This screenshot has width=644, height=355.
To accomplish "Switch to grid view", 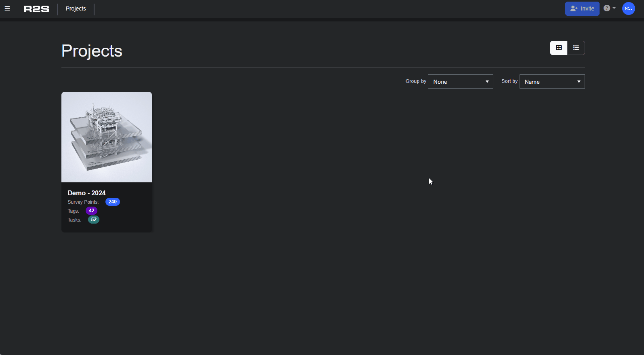I will (x=559, y=48).
